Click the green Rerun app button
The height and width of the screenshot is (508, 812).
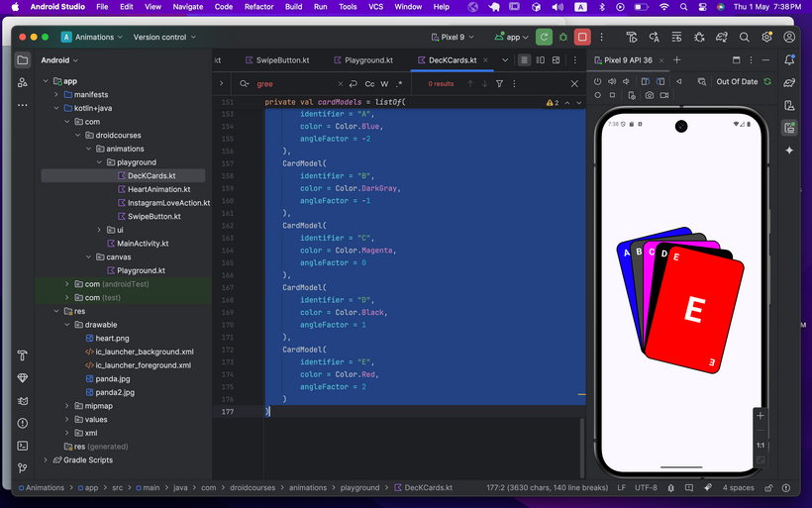pos(544,38)
